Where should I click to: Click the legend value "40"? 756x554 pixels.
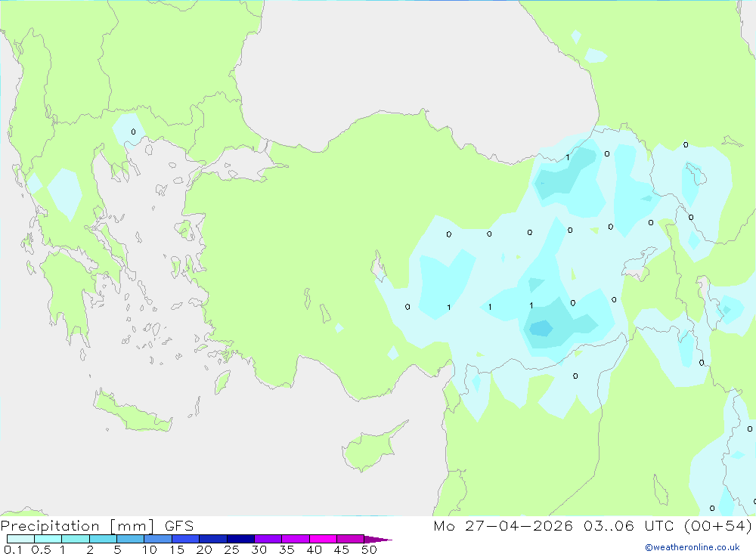click(x=314, y=549)
